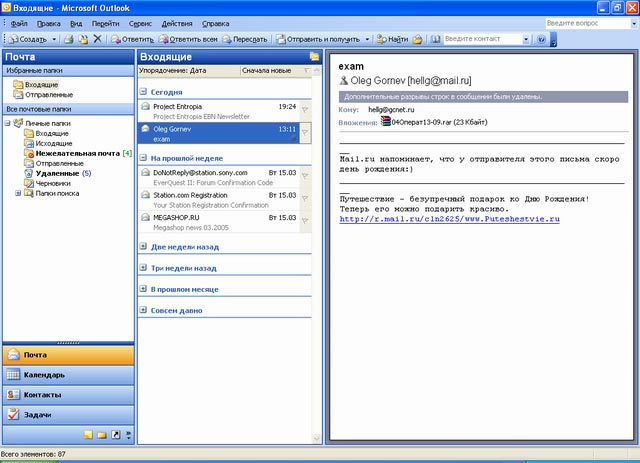
Task: Click the Move to folder toolbar icon
Action: [83, 39]
